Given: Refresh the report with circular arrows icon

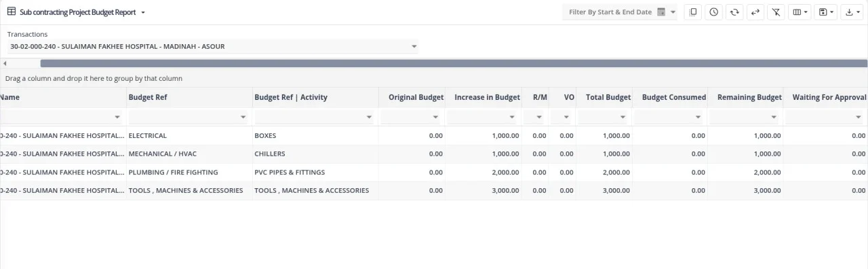Looking at the screenshot, I should pyautogui.click(x=734, y=12).
